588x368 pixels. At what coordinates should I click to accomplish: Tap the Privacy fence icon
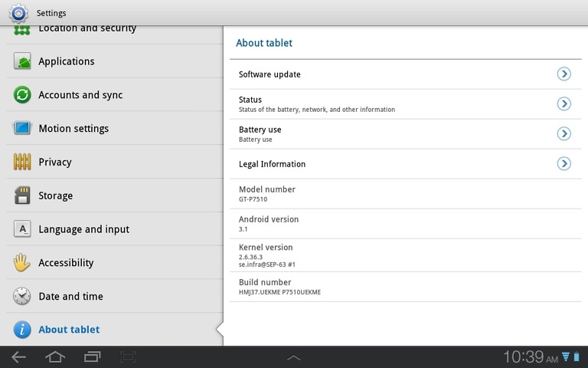click(23, 163)
